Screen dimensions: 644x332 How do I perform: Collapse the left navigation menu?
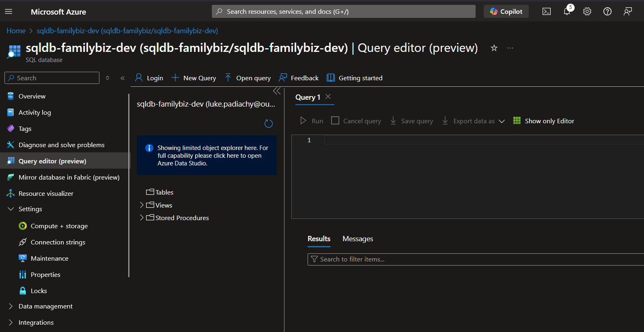coord(123,78)
